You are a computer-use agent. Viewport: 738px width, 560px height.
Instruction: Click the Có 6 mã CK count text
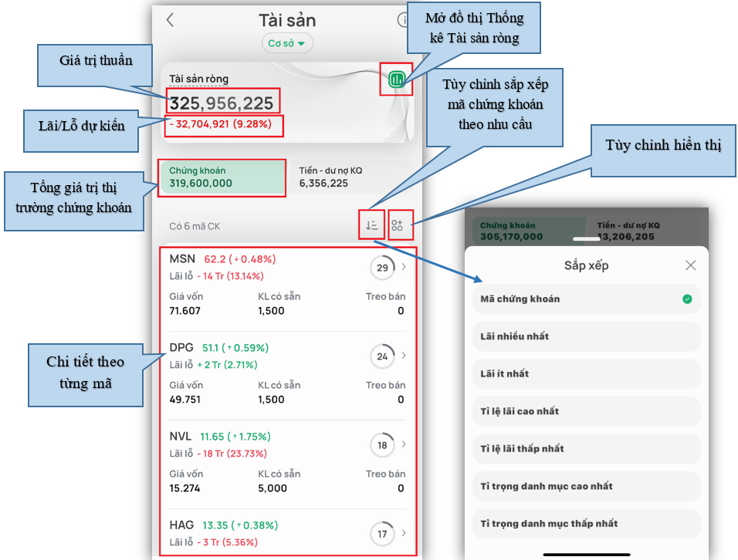click(195, 226)
